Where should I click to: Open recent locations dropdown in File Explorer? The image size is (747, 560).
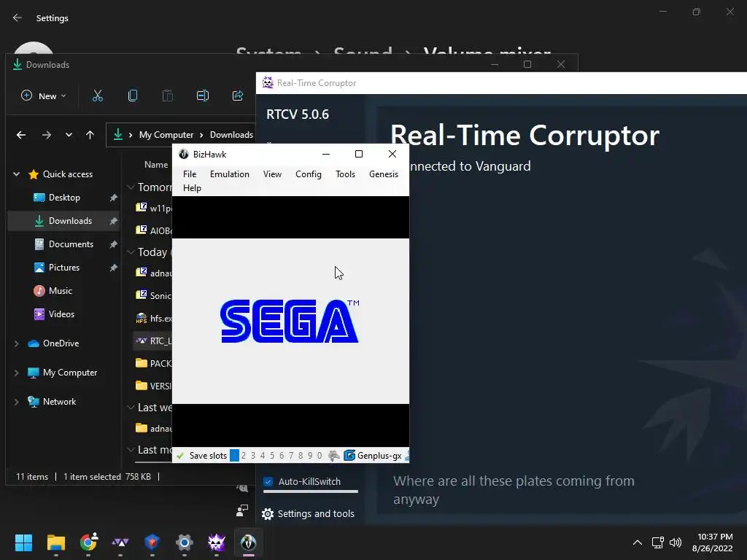pos(69,135)
